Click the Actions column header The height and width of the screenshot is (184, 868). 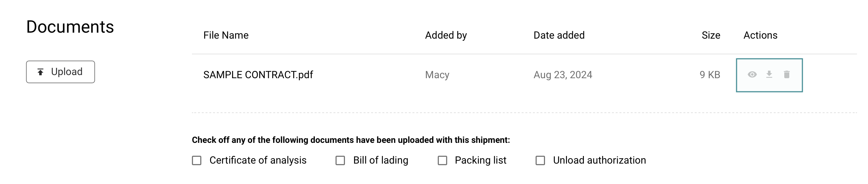760,35
